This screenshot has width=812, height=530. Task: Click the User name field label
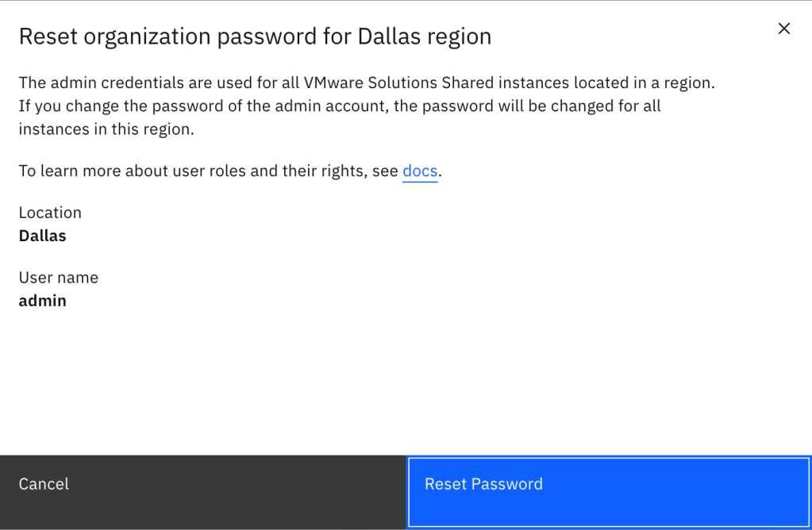59,278
